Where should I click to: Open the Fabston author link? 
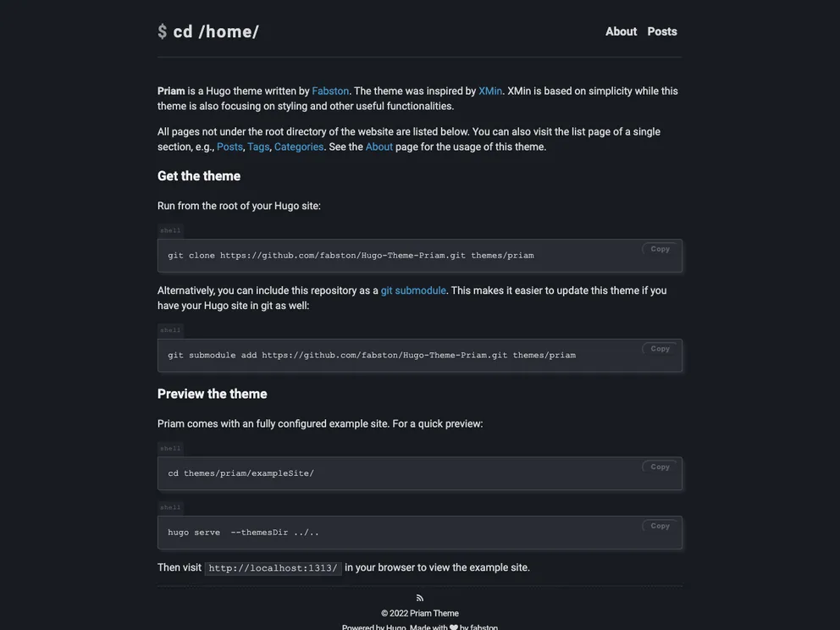(x=330, y=91)
